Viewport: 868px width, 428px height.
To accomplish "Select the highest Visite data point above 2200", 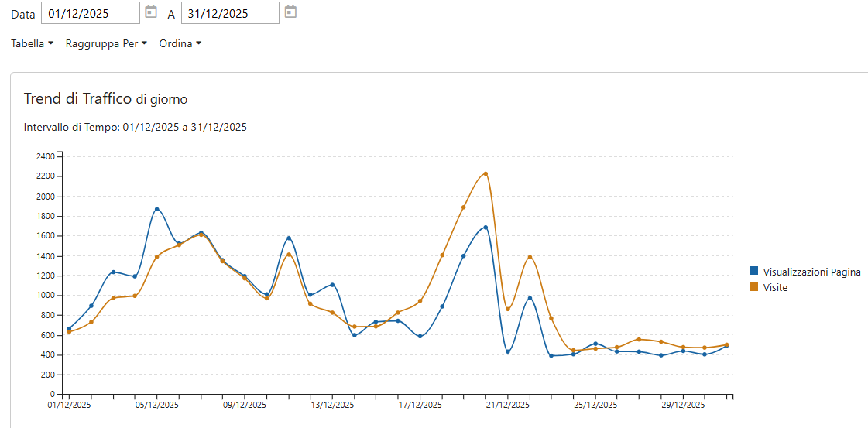I will click(x=485, y=173).
